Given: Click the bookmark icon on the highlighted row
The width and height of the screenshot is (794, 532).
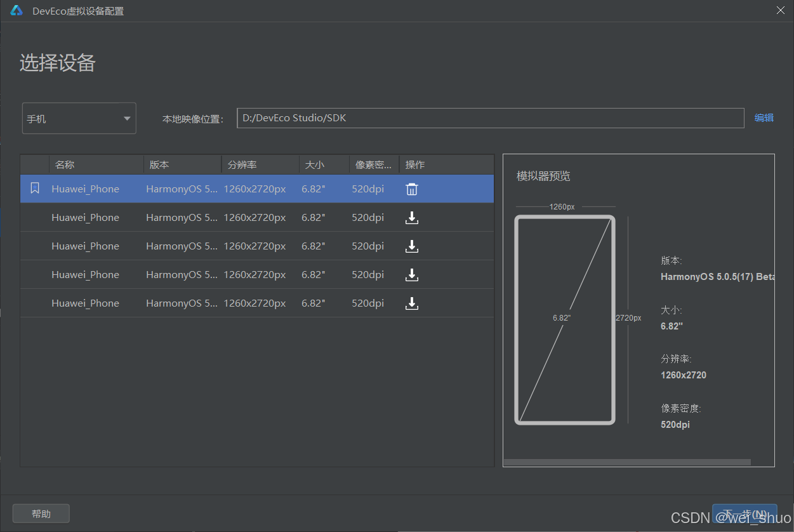Looking at the screenshot, I should click(35, 189).
